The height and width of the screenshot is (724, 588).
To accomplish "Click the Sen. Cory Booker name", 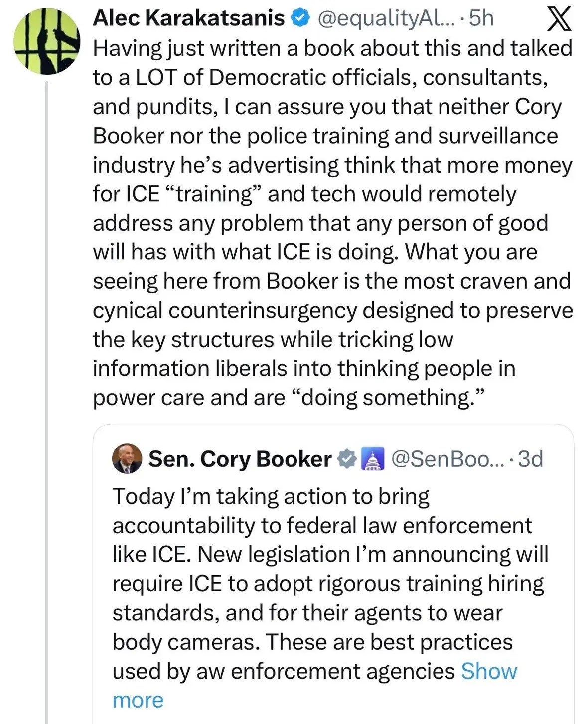I will (240, 459).
